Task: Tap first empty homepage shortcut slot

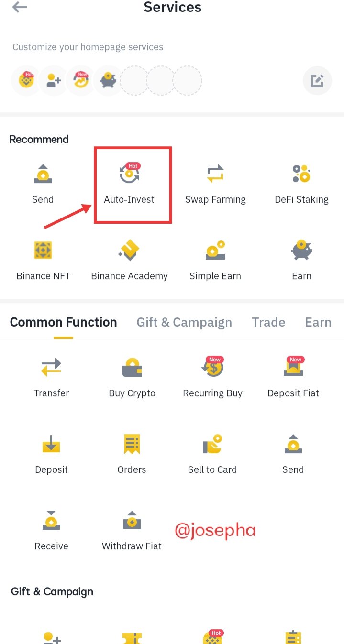Action: tap(134, 80)
